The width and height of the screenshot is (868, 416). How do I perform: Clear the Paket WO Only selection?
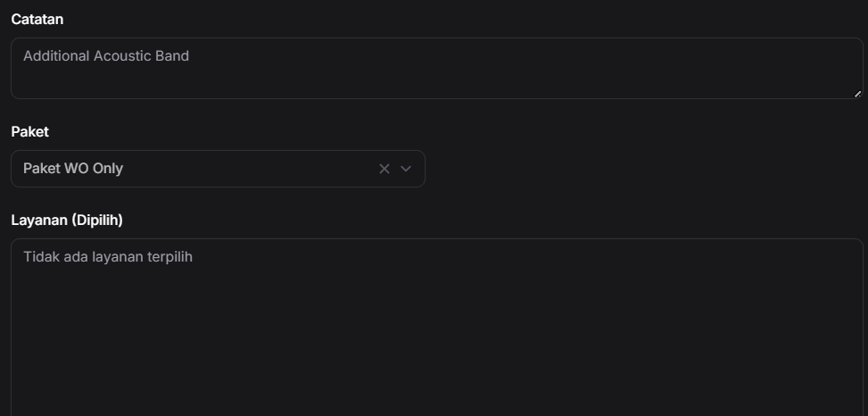(x=384, y=169)
